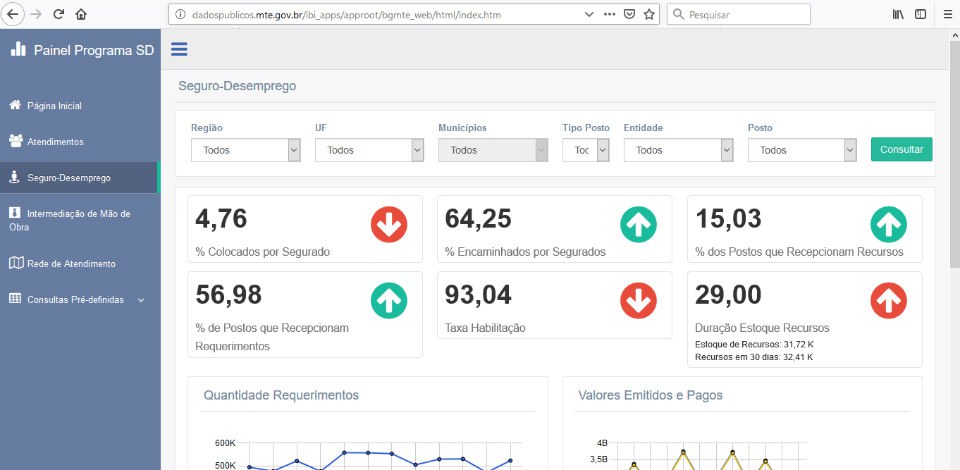
Task: Open the Região dropdown
Action: tap(245, 150)
